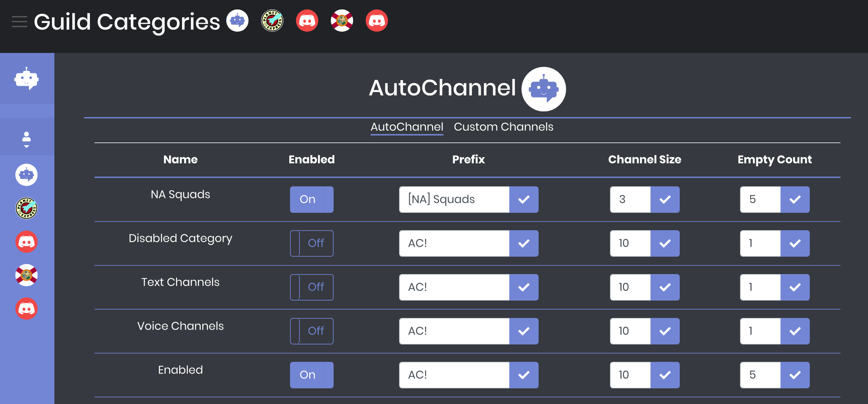Enable the Disabled Category toggle

click(311, 243)
